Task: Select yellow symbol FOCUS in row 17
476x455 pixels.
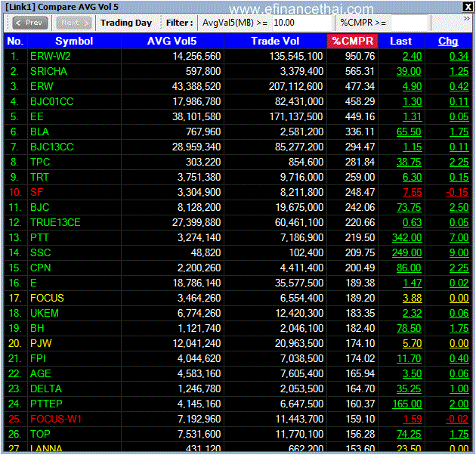Action: [47, 299]
